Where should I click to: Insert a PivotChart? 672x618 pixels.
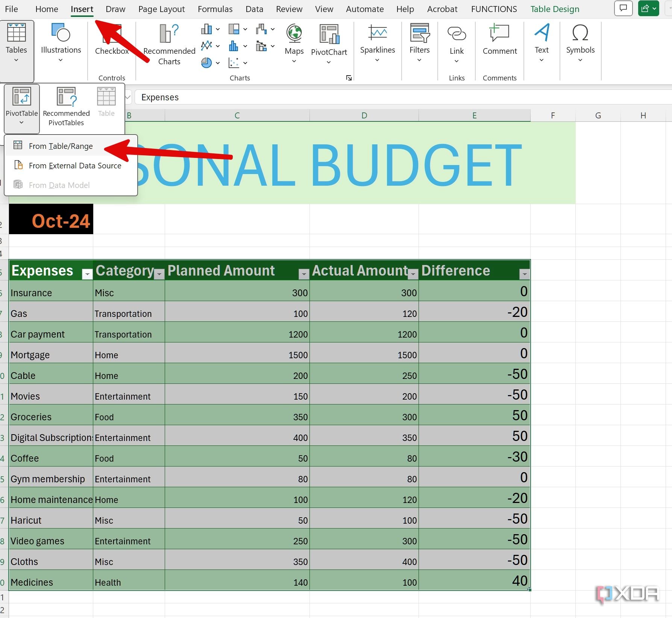[x=329, y=41]
